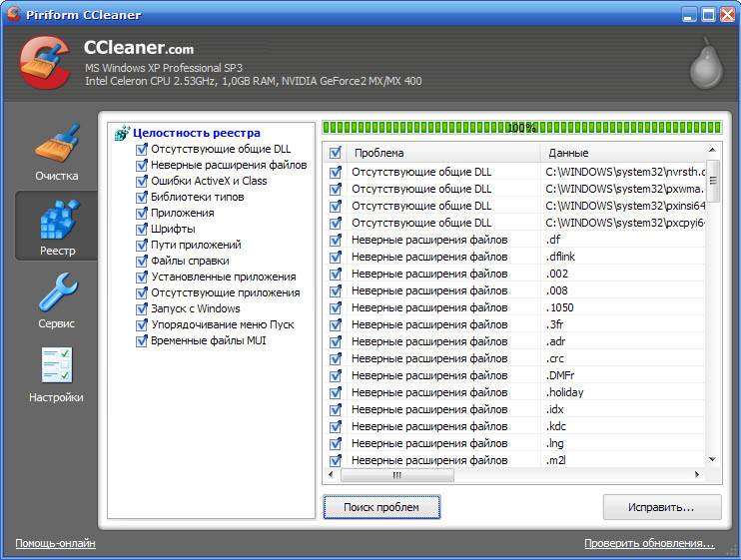Click the Поиск проблем button
Viewport: 741px width, 560px height.
(x=381, y=507)
